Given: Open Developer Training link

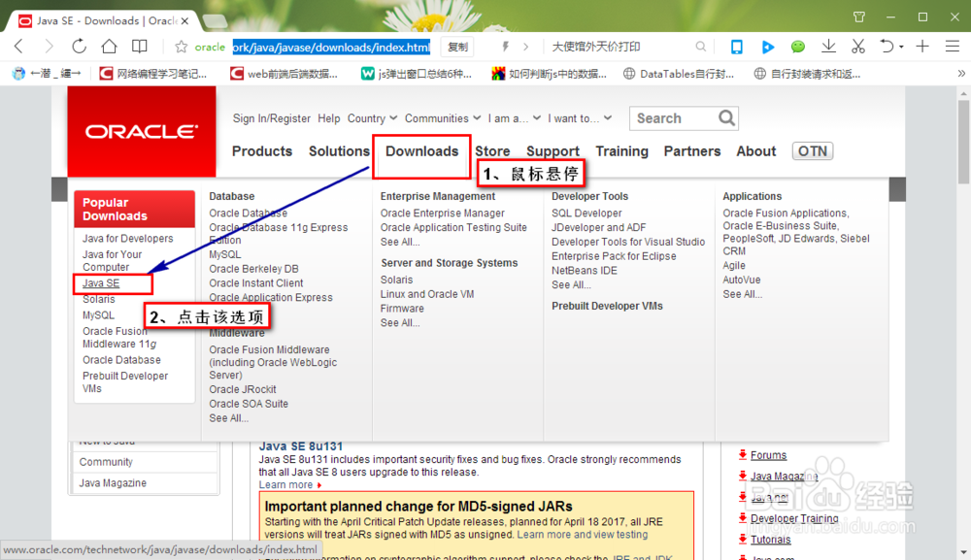Looking at the screenshot, I should tap(794, 518).
